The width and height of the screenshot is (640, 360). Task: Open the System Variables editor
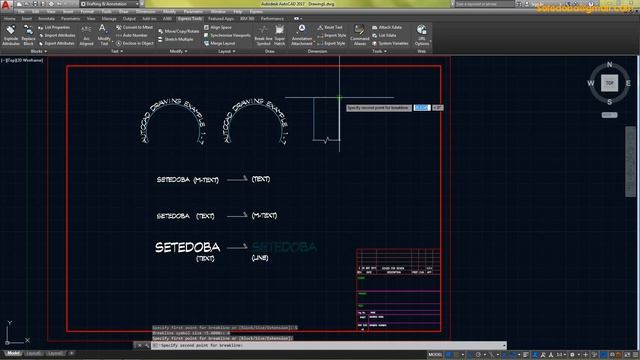pyautogui.click(x=390, y=43)
